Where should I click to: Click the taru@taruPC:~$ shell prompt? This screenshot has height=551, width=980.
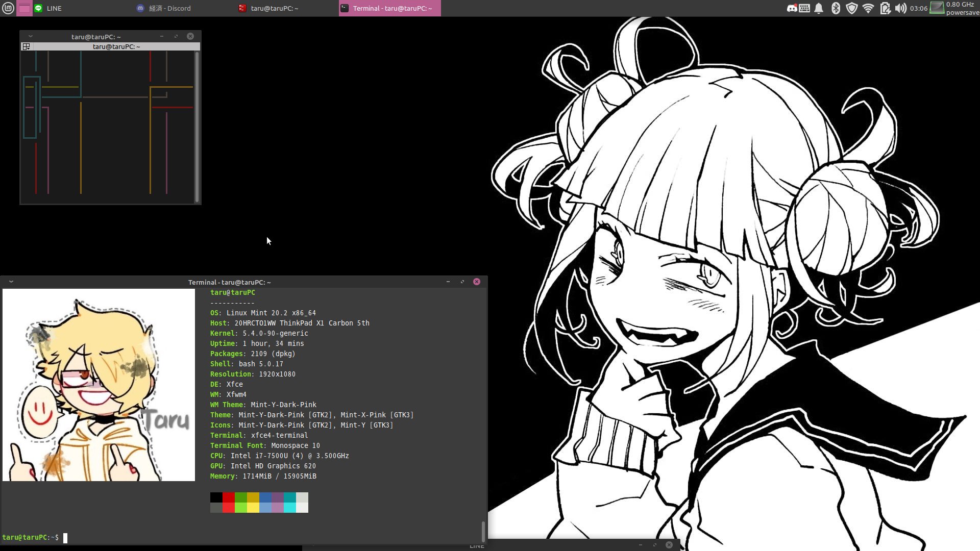pos(30,537)
